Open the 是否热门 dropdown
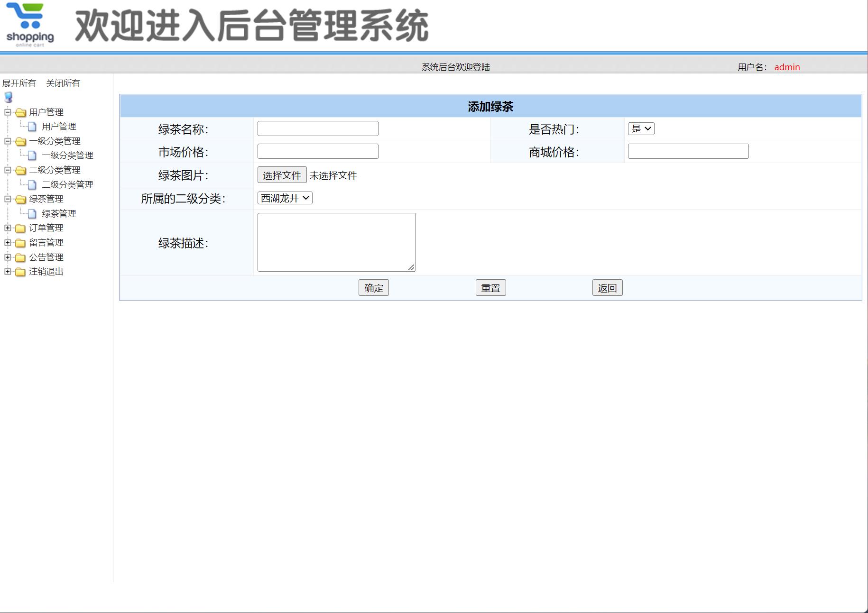The height and width of the screenshot is (613, 868). point(641,128)
